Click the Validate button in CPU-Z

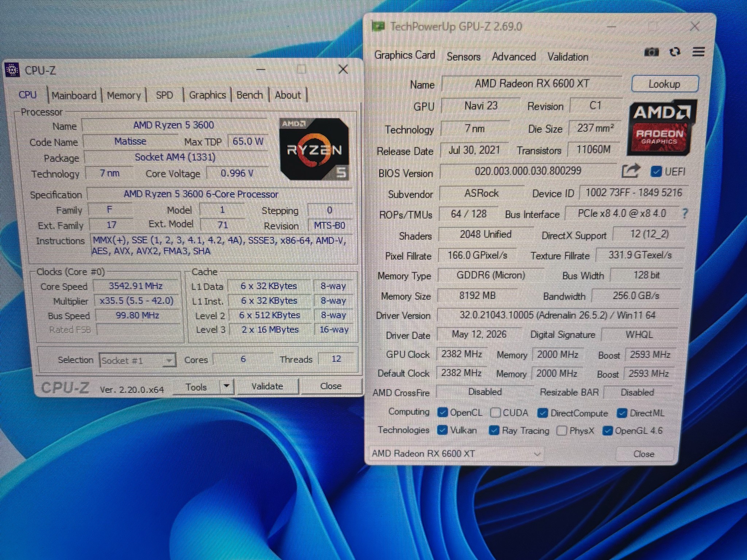click(x=268, y=386)
